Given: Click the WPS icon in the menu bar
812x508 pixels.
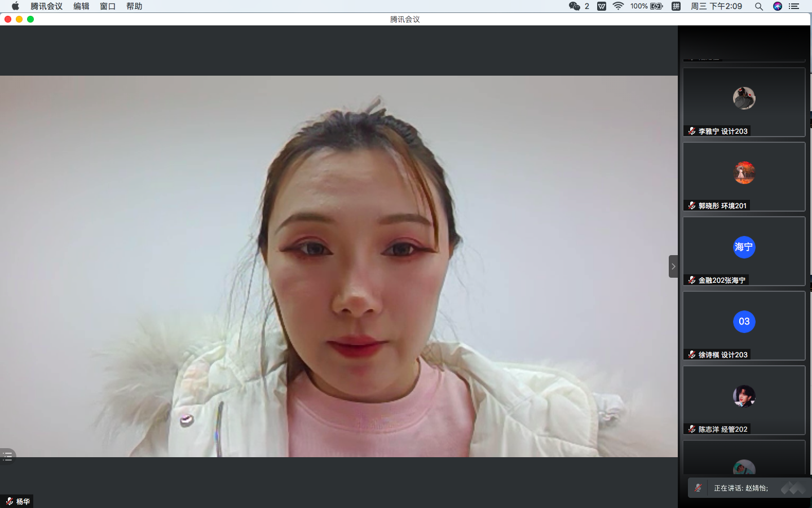Looking at the screenshot, I should click(x=602, y=6).
